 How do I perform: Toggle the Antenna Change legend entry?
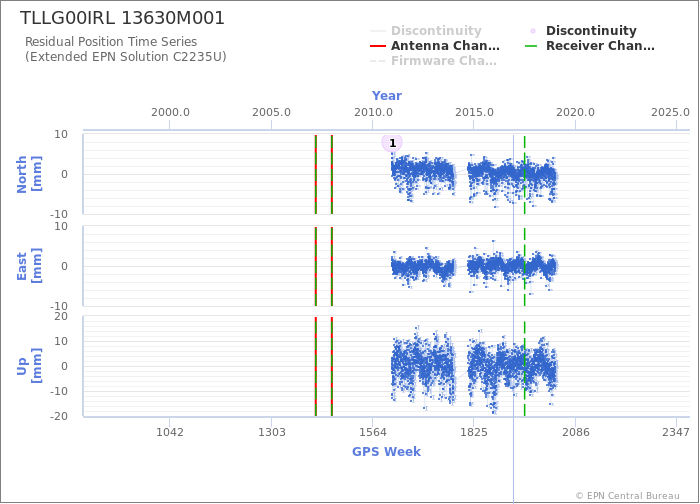435,46
